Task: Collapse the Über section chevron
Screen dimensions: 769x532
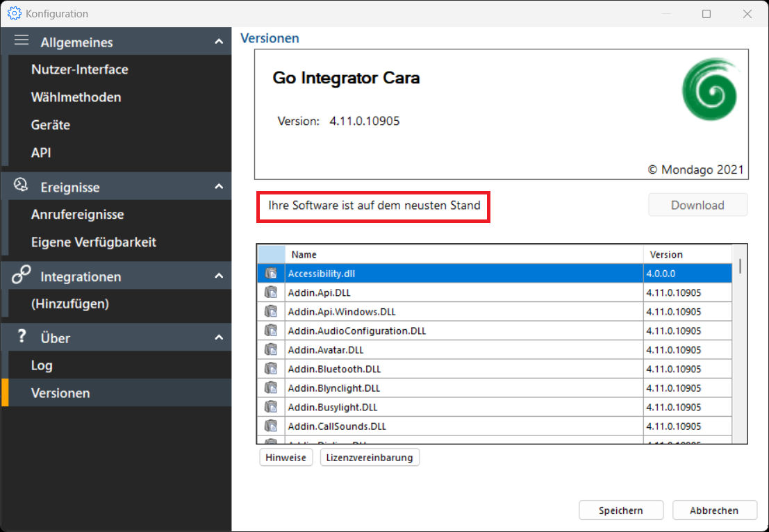Action: click(219, 338)
